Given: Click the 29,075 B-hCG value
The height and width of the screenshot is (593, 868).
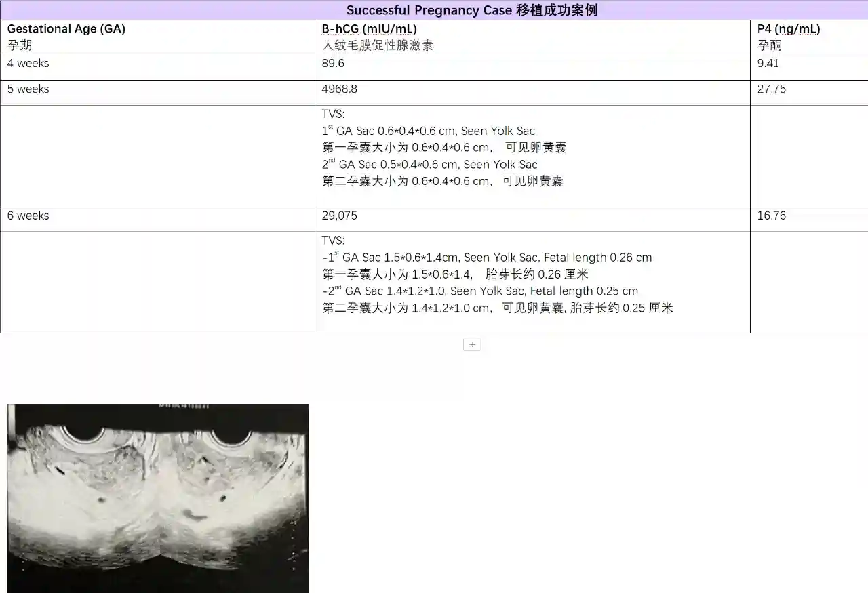Looking at the screenshot, I should (x=339, y=216).
